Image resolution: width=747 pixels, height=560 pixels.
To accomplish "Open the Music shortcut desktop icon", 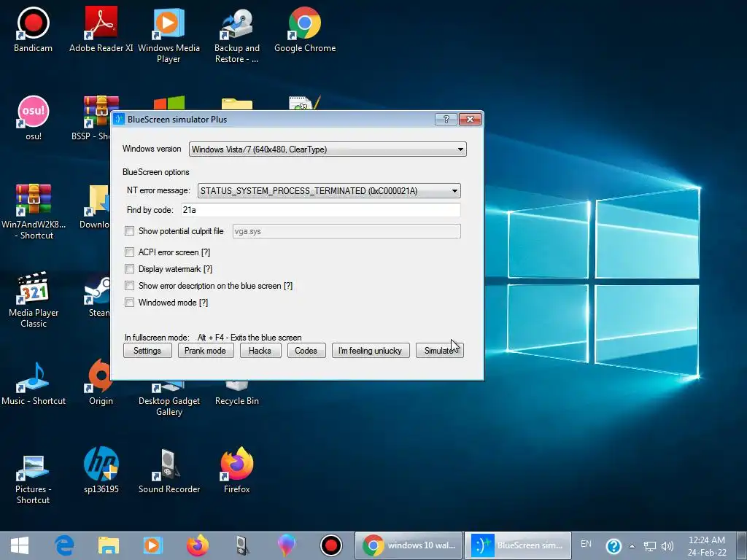I will click(x=34, y=383).
